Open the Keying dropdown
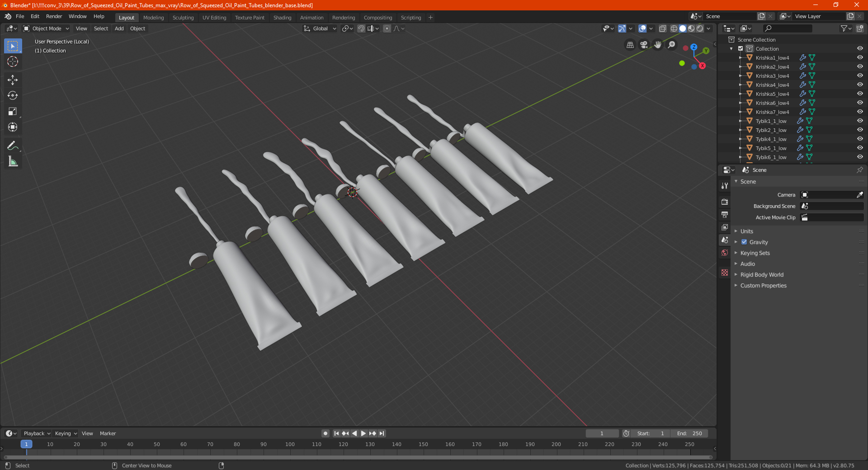868x470 pixels. click(x=66, y=433)
